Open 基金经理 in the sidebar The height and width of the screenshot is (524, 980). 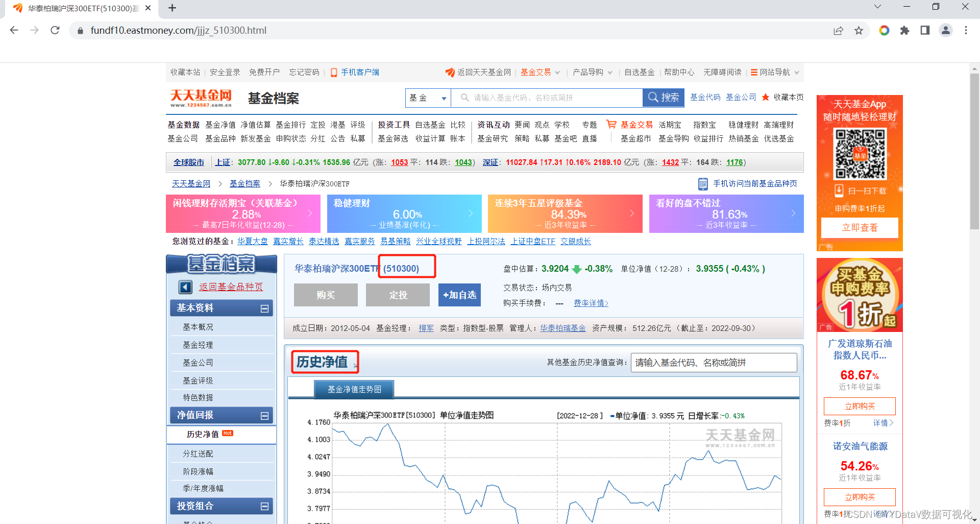[198, 345]
